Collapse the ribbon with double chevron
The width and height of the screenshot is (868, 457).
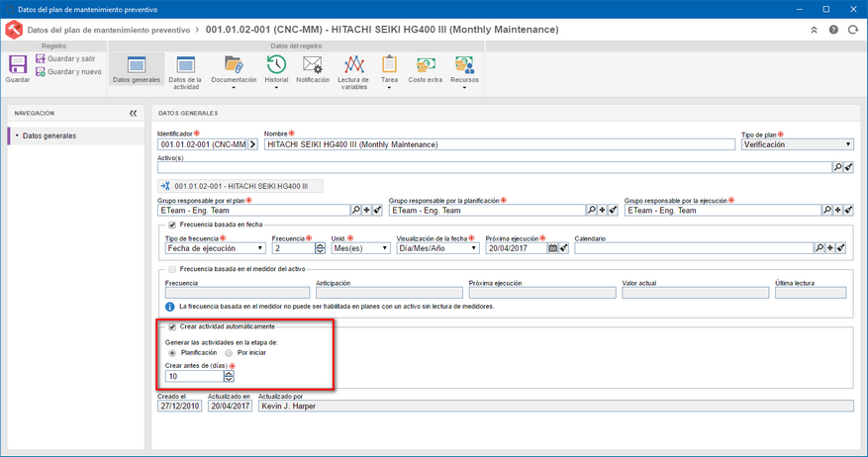pos(814,30)
